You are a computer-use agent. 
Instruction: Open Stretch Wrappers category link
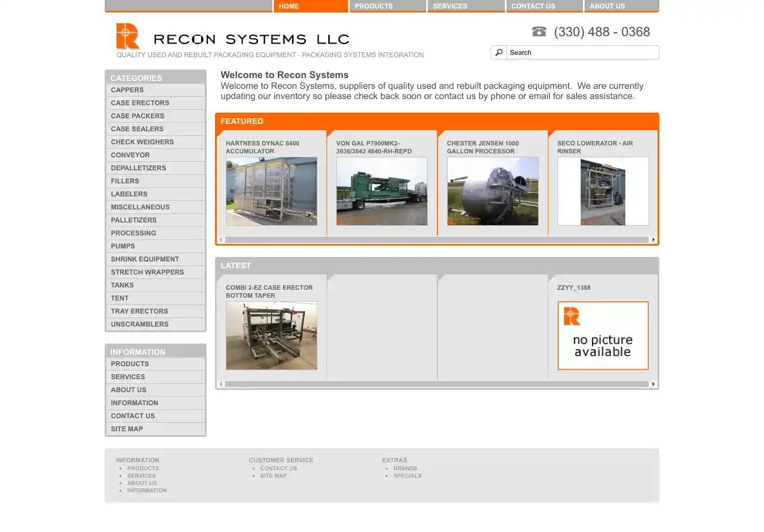[147, 272]
